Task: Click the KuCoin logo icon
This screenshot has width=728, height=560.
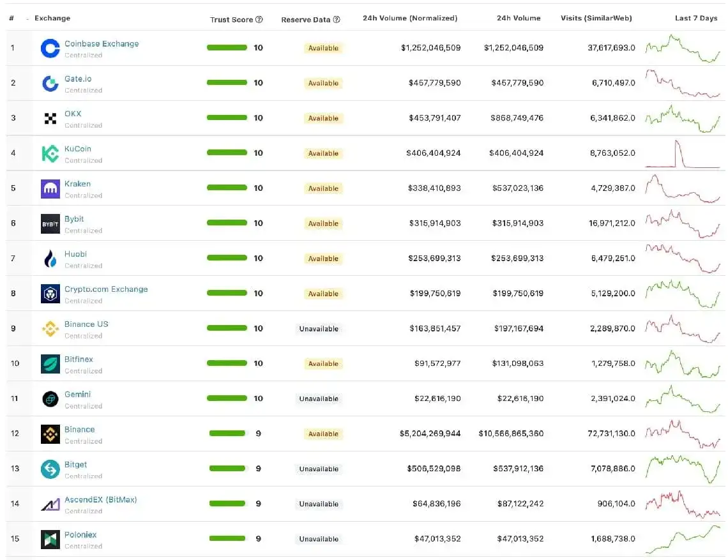Action: (50, 153)
